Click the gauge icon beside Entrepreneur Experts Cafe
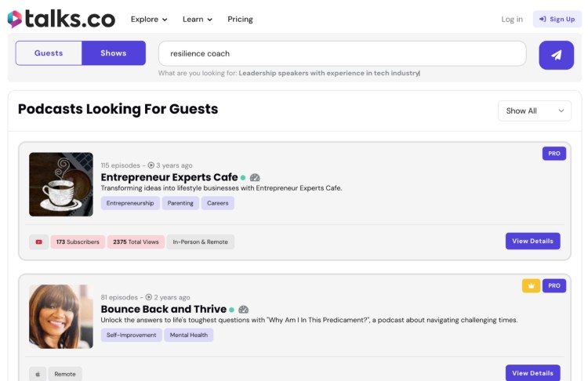Viewport: 588px width, 381px height. [255, 177]
